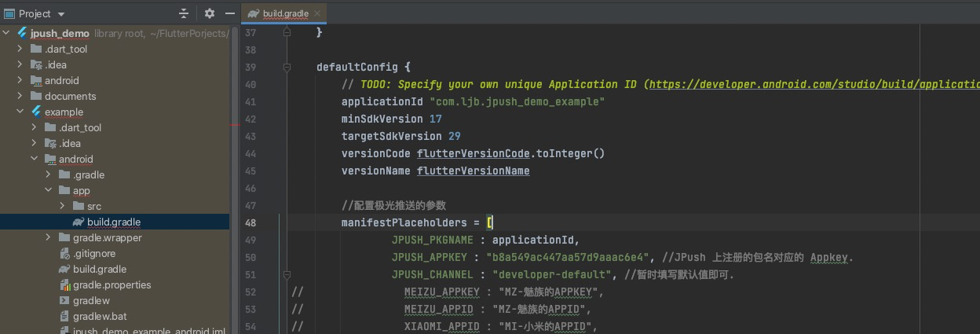
Task: Click the app folder icon
Action: click(x=64, y=190)
